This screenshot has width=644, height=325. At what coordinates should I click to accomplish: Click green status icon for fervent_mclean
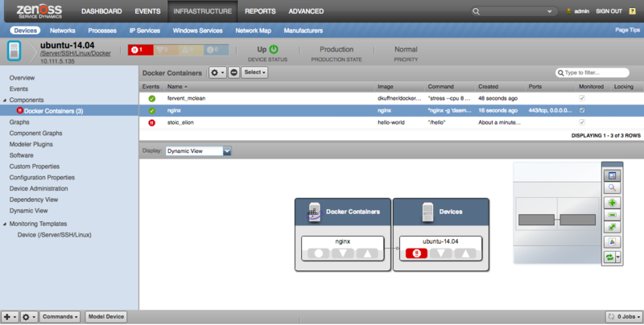tap(152, 98)
